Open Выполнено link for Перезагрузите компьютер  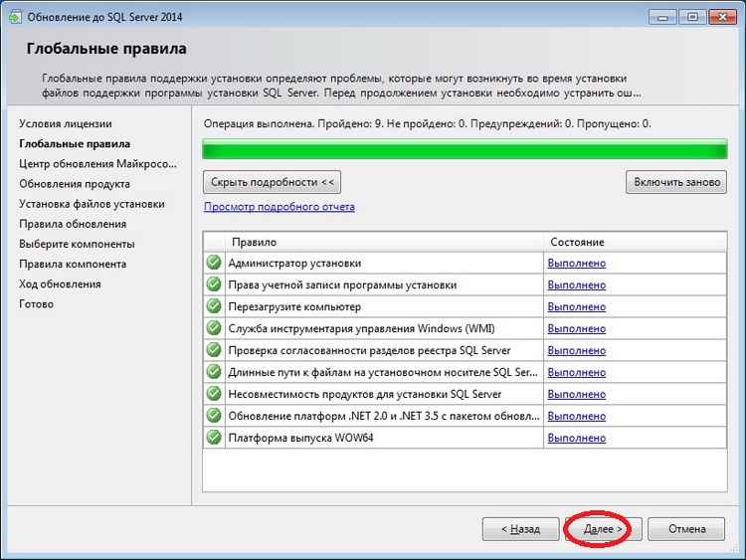point(577,307)
